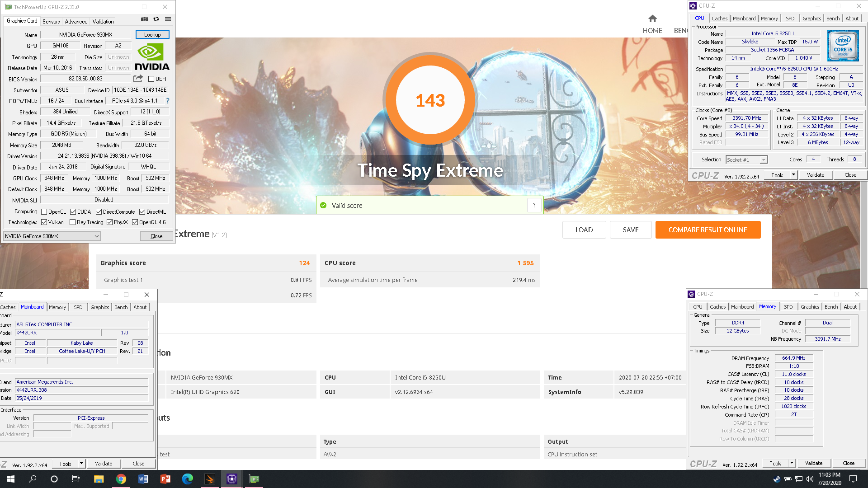Image resolution: width=868 pixels, height=488 pixels.
Task: Click the Mainboard Manufacturer field ASUSTeK COMPUTER INC.
Action: (82, 324)
